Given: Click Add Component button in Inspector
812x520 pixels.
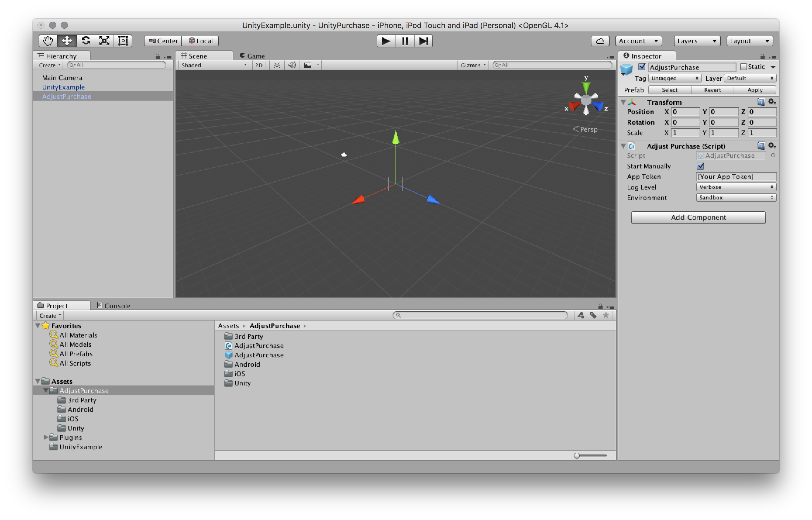Looking at the screenshot, I should tap(699, 217).
